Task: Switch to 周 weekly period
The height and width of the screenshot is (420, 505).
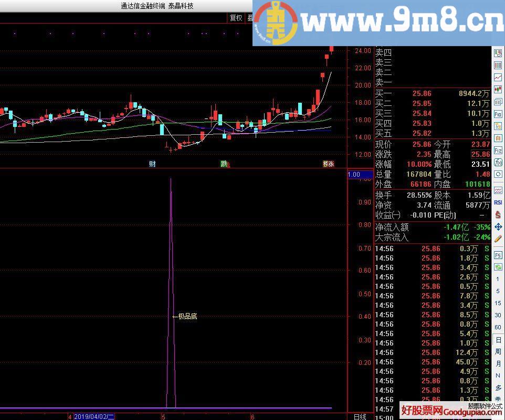Action: coord(498,352)
